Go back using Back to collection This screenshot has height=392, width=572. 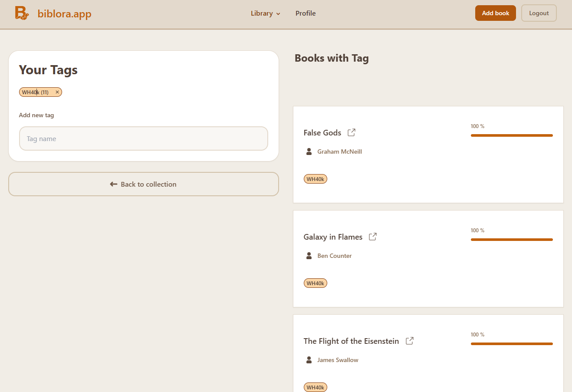click(x=144, y=184)
